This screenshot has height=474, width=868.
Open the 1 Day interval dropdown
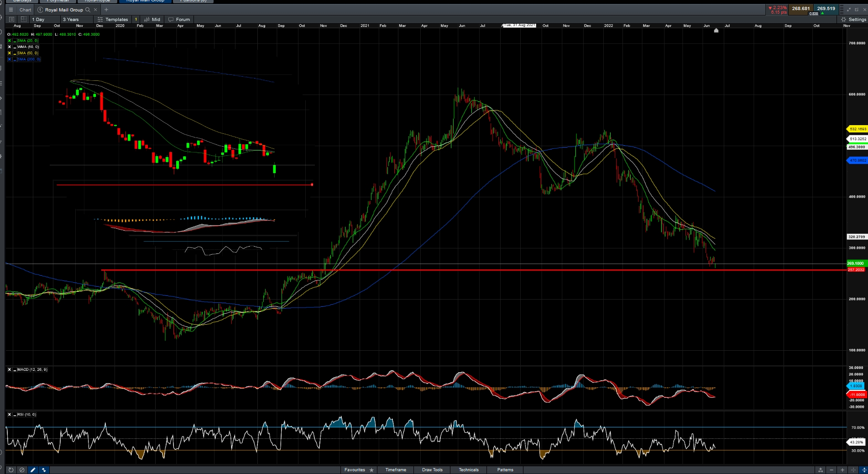(45, 19)
